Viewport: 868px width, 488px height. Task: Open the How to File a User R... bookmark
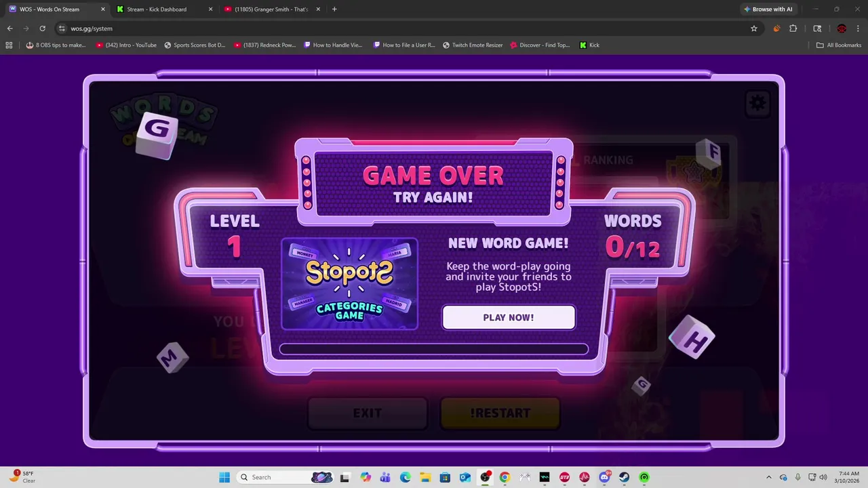[404, 45]
